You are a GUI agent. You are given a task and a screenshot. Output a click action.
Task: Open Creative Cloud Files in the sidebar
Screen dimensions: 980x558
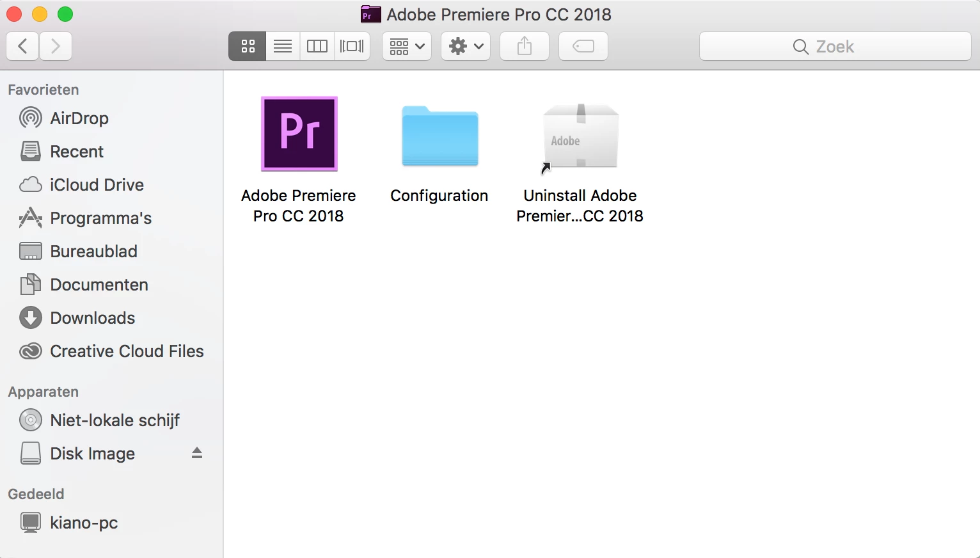pyautogui.click(x=112, y=351)
